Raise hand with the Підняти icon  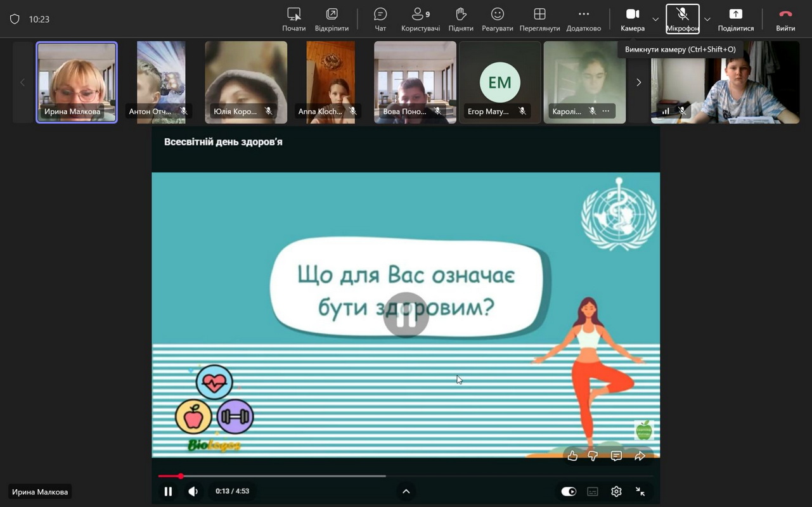[x=461, y=19]
